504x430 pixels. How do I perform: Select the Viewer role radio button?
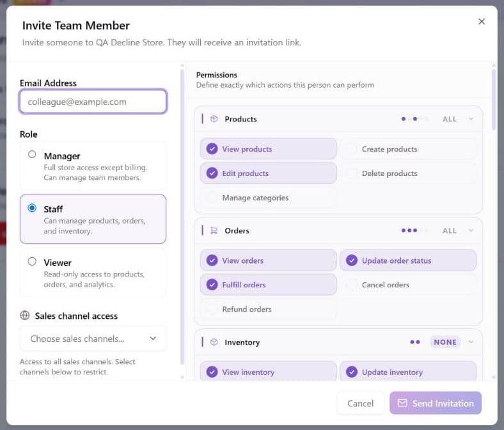point(32,261)
